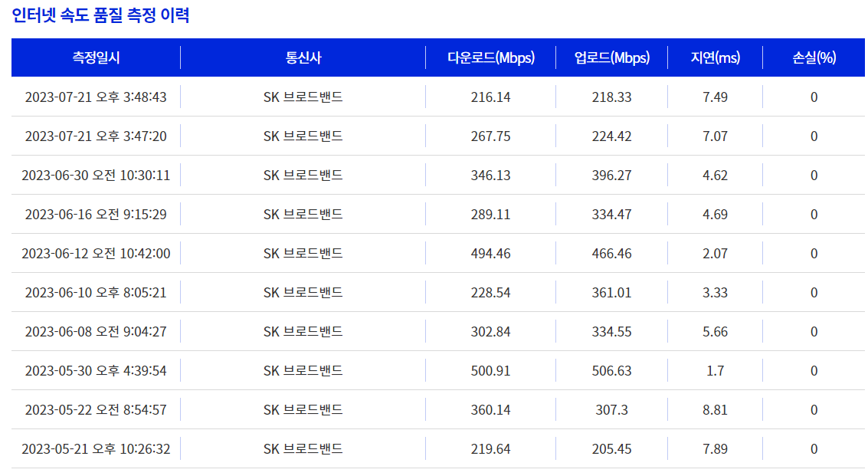Select the 2023-06-08 오전 9:04:27 row
Viewport: 868px width, 476px height.
tap(96, 331)
